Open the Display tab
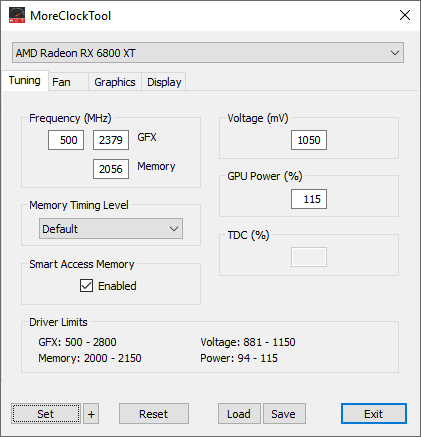 [164, 82]
